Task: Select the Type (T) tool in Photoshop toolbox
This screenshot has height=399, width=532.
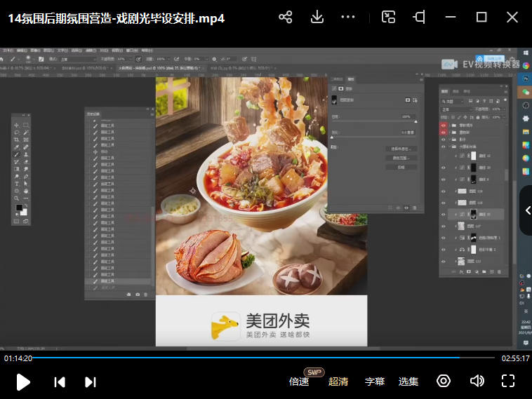Action: tap(17, 184)
